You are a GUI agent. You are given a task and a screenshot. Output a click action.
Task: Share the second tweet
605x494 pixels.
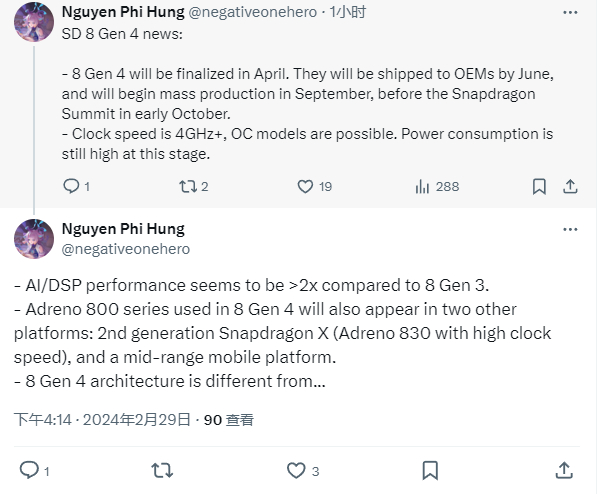point(564,470)
